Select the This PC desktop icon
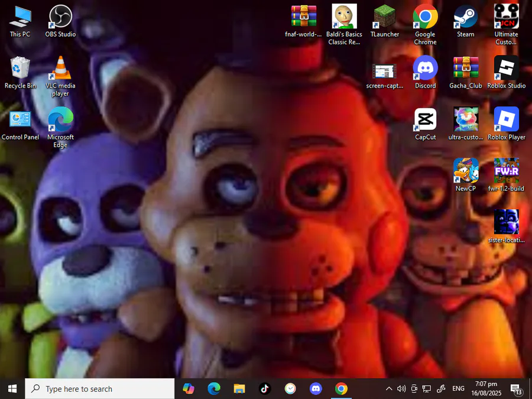Viewport: 532px width, 399px height. (20, 21)
